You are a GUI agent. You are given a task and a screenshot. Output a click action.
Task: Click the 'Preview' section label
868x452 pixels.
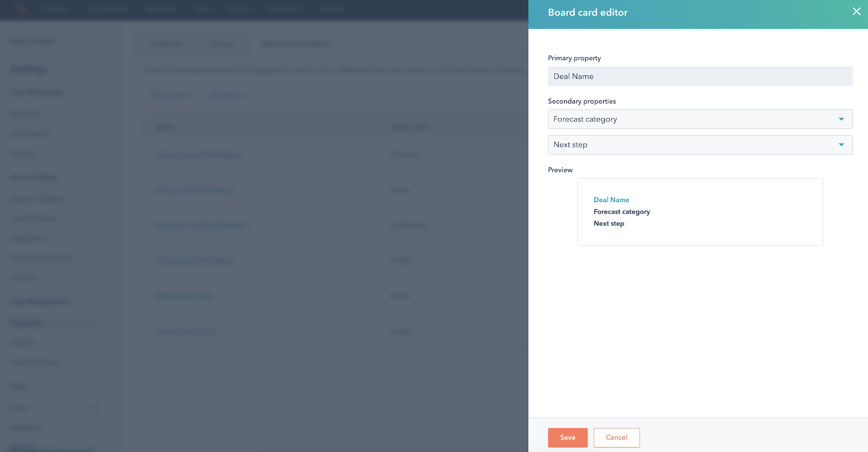pyautogui.click(x=560, y=170)
